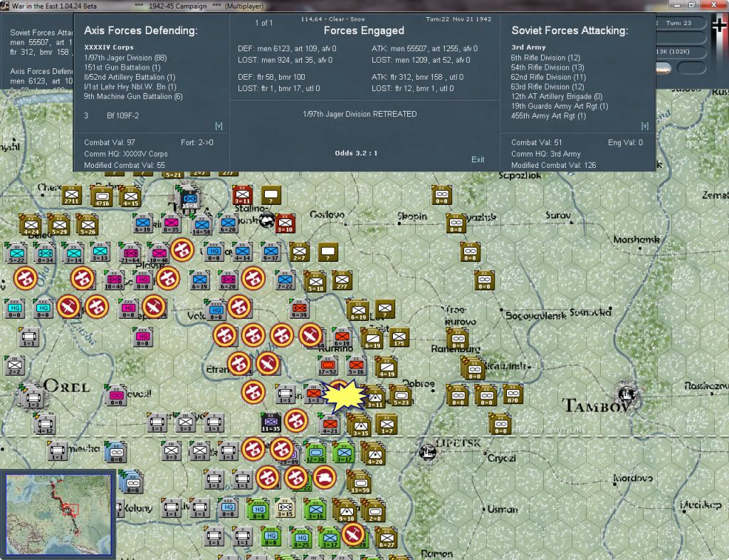Click the Usman town label
The image size is (729, 560).
point(502,509)
